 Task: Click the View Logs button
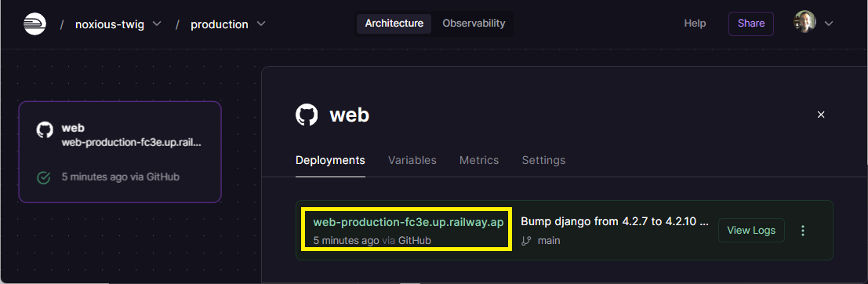(x=751, y=231)
